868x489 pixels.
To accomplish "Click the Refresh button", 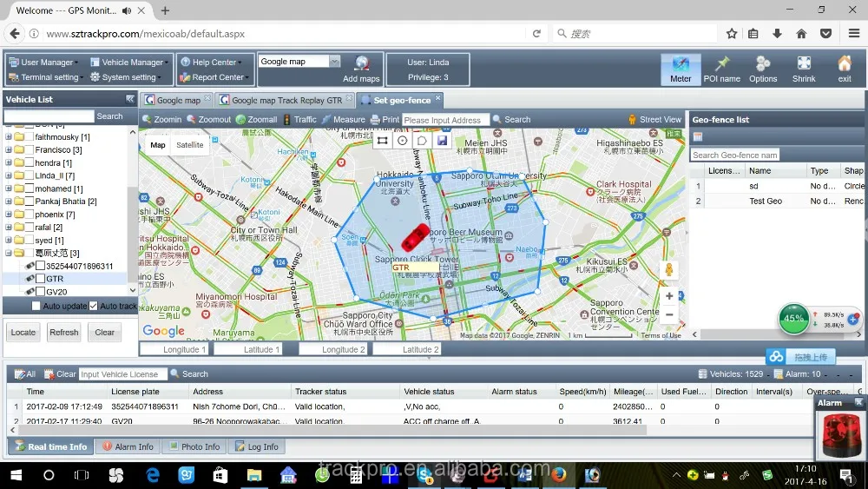I will pos(64,333).
